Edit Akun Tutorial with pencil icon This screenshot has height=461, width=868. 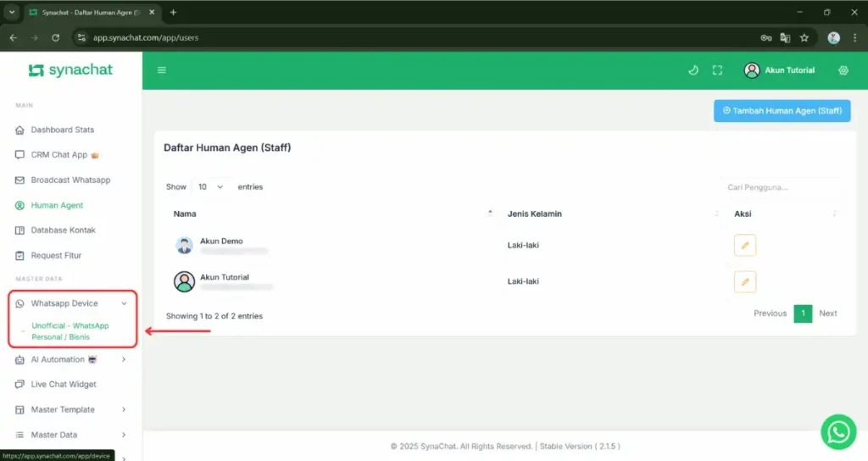tap(745, 281)
